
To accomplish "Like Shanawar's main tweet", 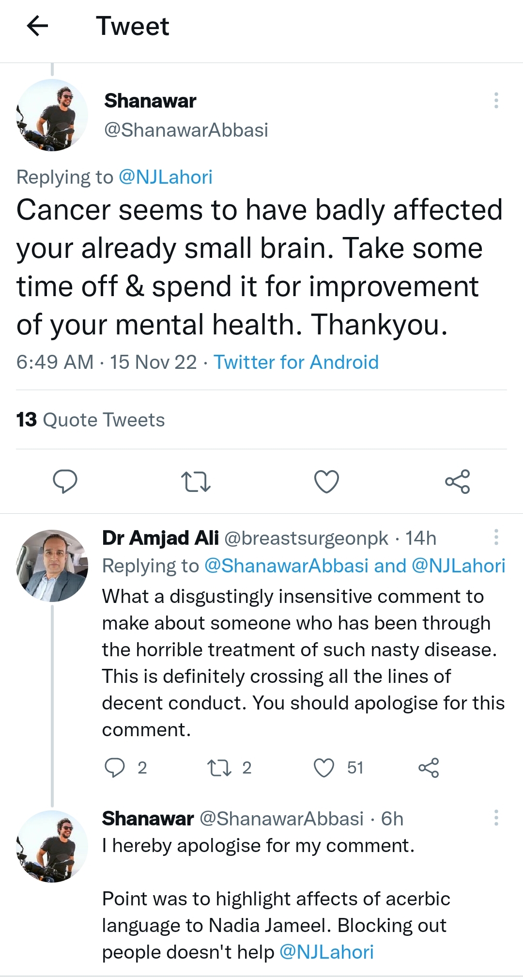I will (326, 481).
